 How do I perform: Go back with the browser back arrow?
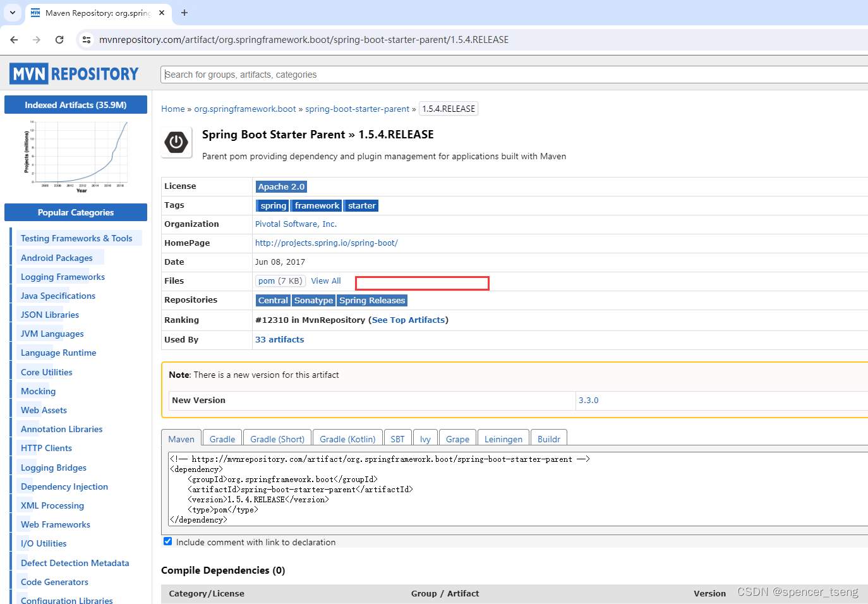tap(14, 40)
